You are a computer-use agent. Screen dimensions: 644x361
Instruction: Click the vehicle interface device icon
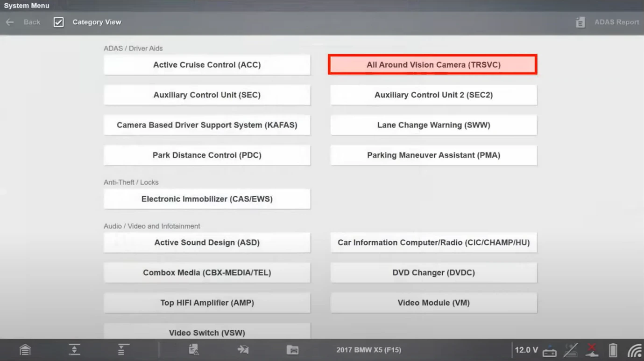coord(550,351)
